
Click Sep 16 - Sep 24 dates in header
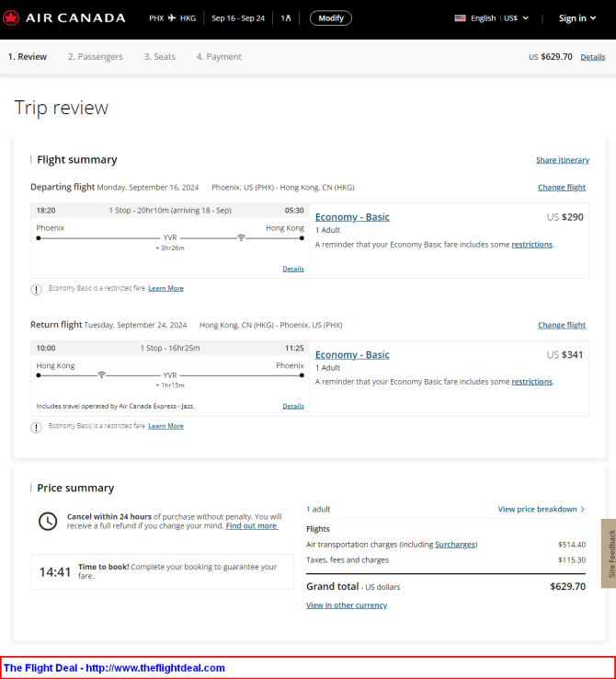[x=238, y=18]
